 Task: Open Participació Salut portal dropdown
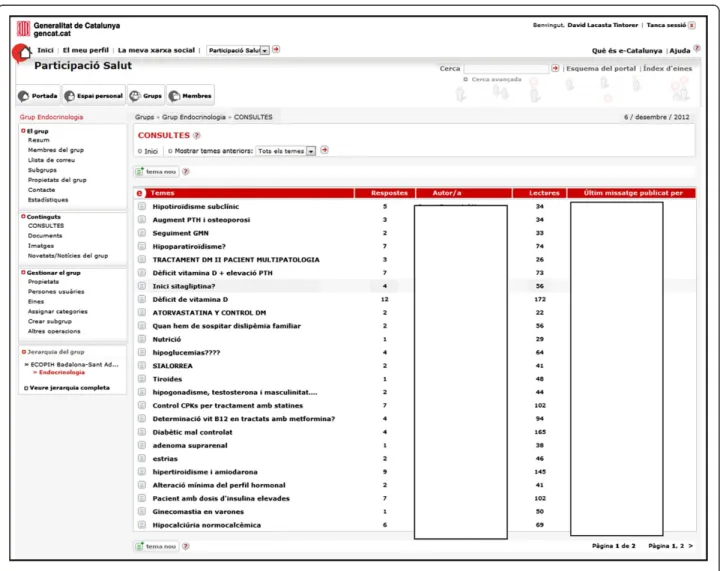[x=238, y=50]
